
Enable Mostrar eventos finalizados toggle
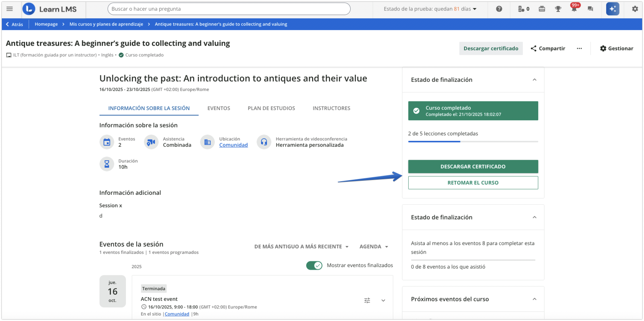[x=314, y=265]
